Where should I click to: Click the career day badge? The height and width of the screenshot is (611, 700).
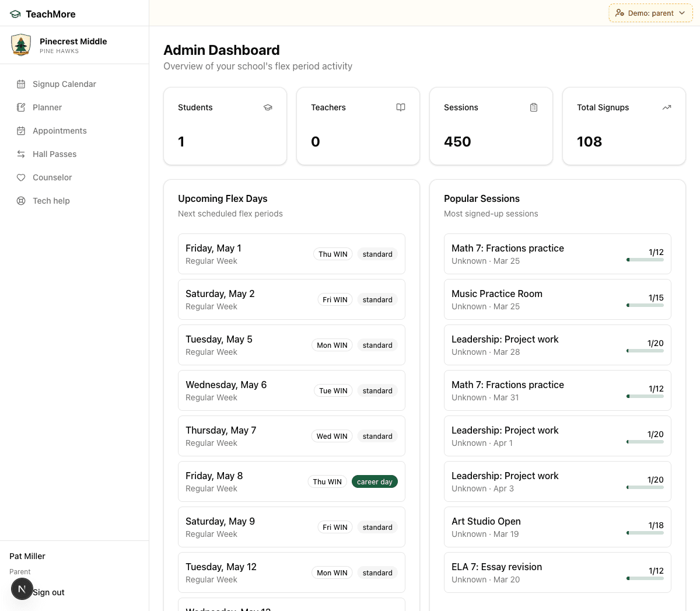point(374,482)
